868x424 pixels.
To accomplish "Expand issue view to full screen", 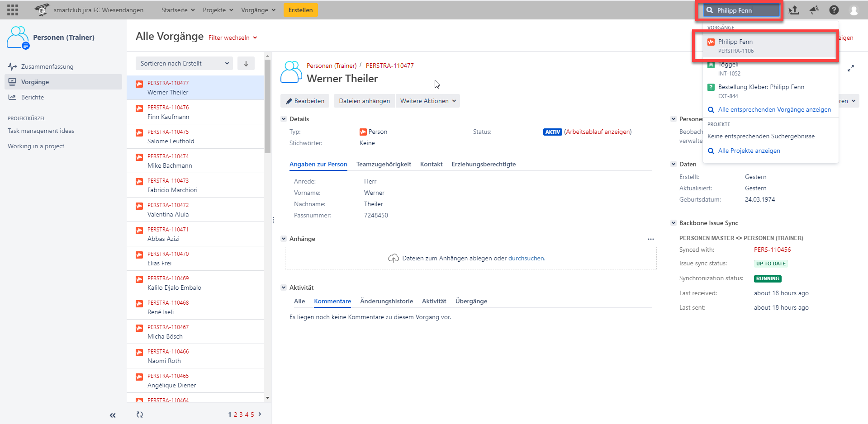I will pyautogui.click(x=850, y=69).
